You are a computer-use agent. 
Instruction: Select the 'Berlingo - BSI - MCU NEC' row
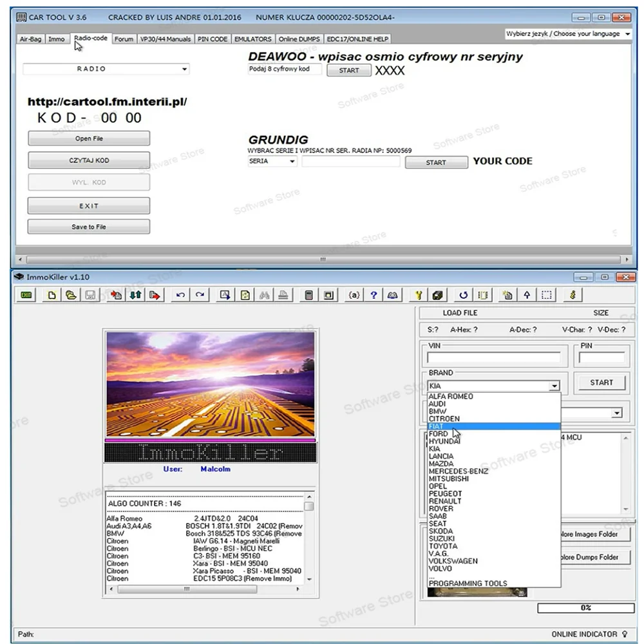coord(205,548)
